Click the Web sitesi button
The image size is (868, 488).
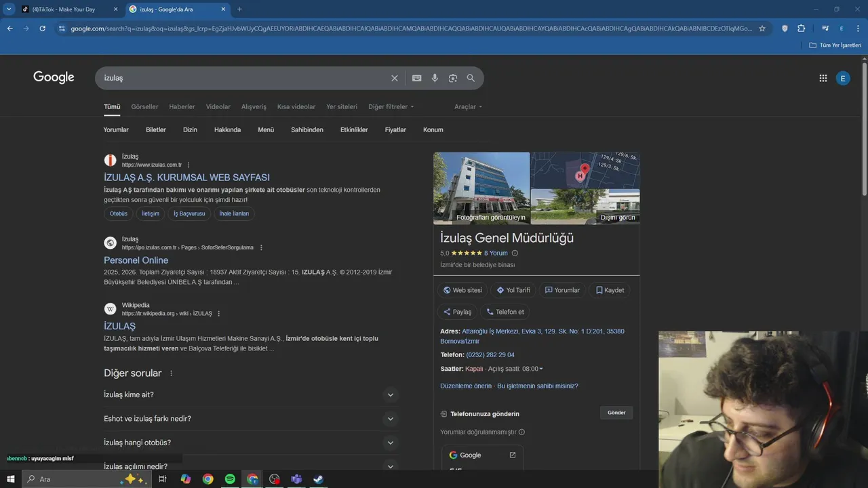click(x=462, y=290)
